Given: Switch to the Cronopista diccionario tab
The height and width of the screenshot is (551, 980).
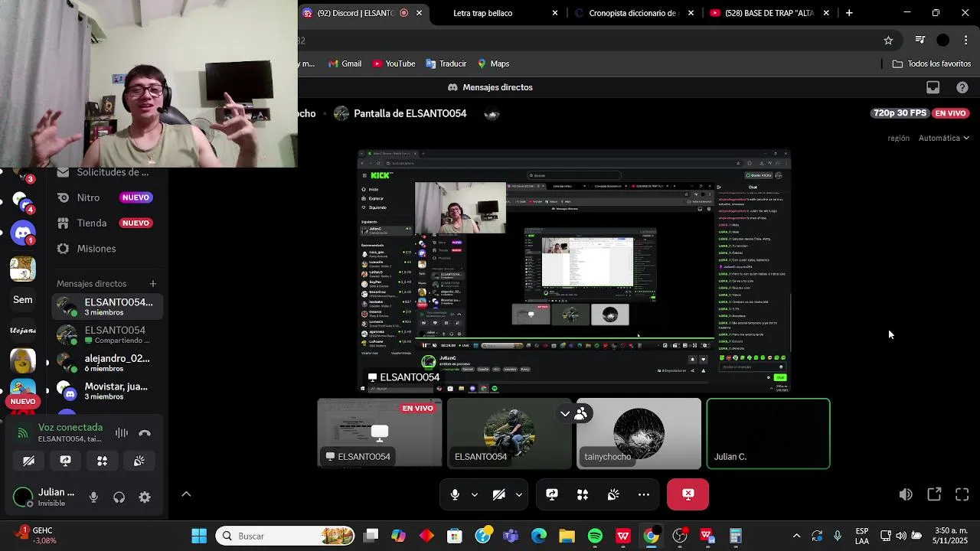Looking at the screenshot, I should pos(634,13).
